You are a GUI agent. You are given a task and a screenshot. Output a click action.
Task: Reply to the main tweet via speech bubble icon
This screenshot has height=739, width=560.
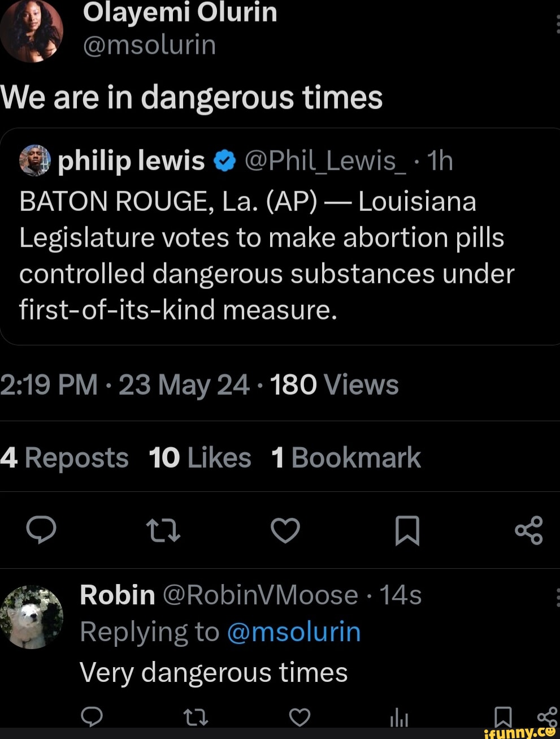(41, 530)
